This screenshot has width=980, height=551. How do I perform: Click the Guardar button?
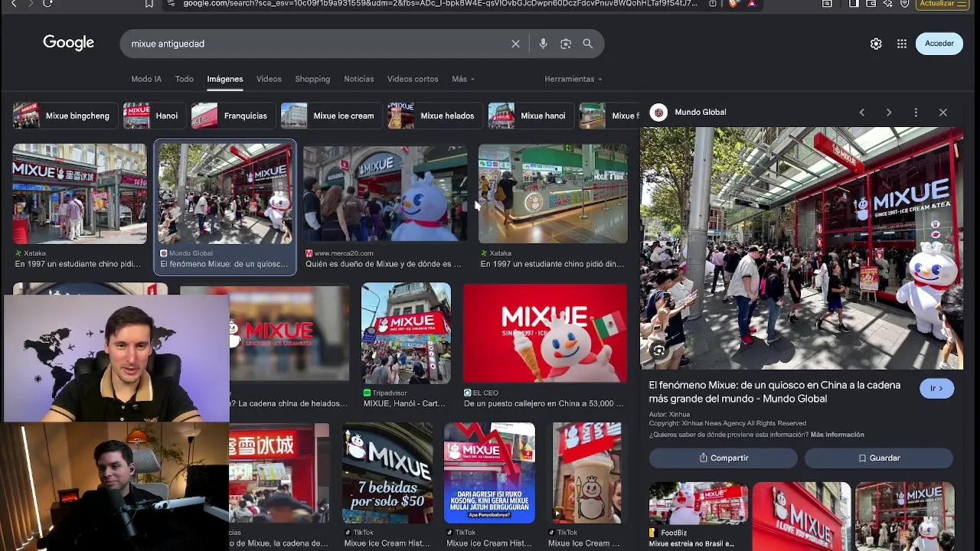(x=879, y=458)
